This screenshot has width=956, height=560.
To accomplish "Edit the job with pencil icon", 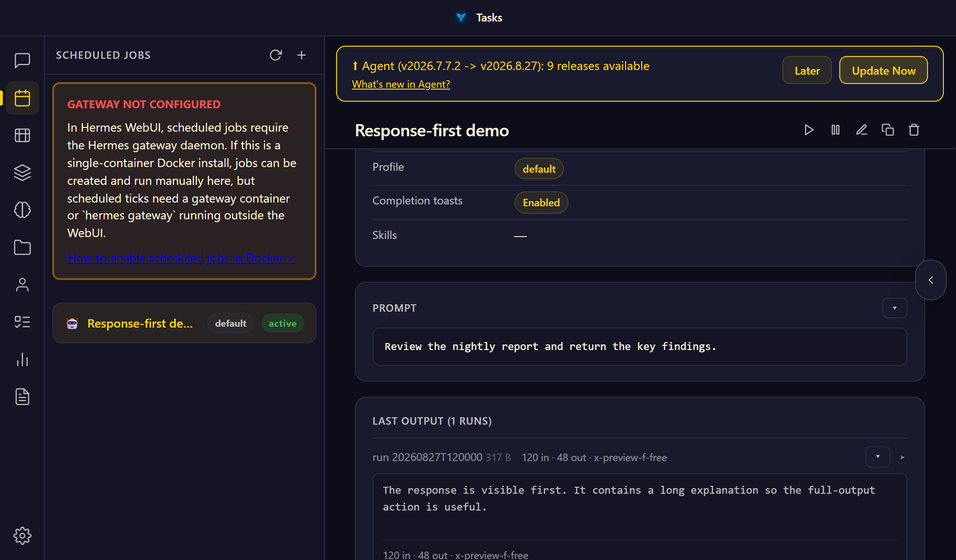I will pos(862,130).
